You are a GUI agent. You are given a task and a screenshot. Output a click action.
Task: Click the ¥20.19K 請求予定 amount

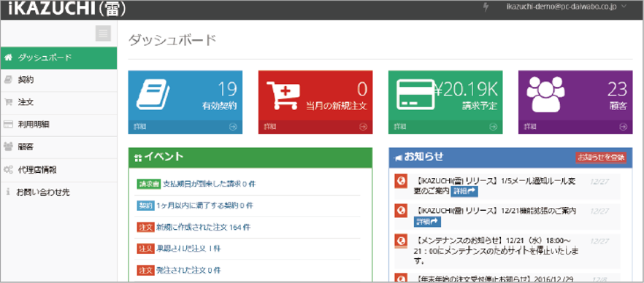(x=466, y=89)
